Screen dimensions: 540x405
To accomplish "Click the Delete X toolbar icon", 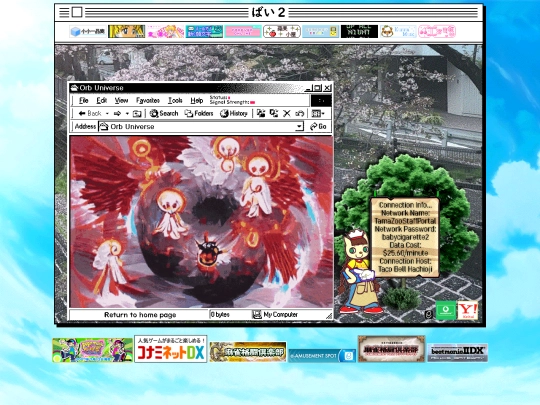I will 287,113.
